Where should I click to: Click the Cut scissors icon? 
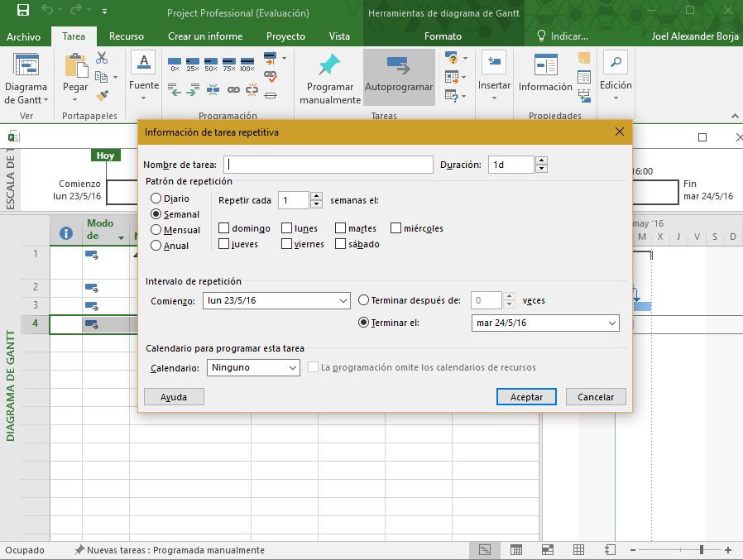pyautogui.click(x=102, y=58)
